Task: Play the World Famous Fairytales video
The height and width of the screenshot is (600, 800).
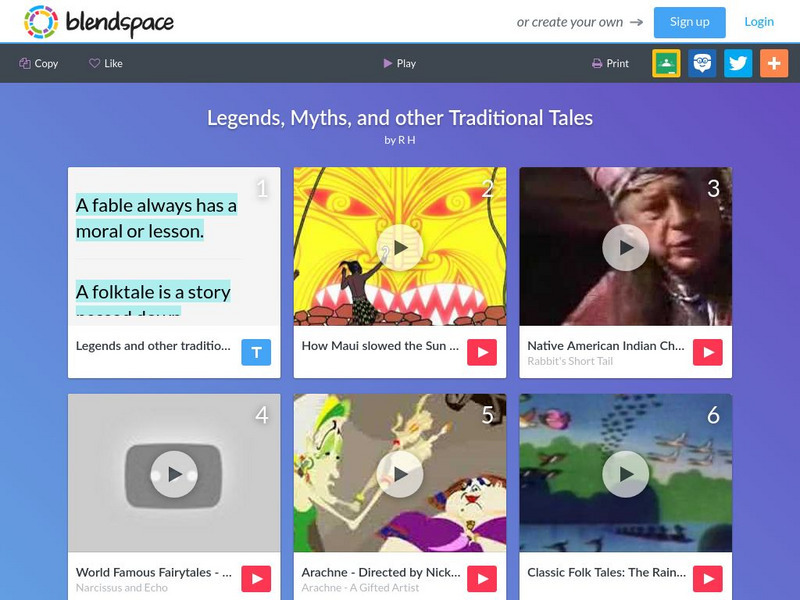Action: pyautogui.click(x=174, y=474)
